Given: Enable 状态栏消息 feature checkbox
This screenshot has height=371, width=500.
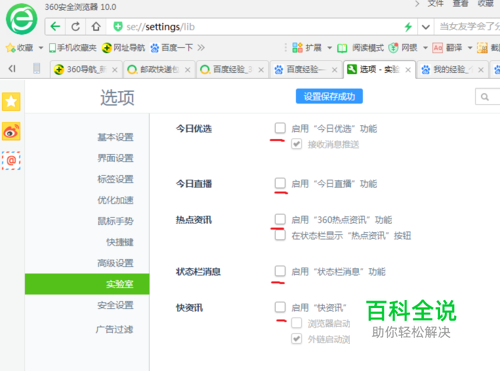Looking at the screenshot, I should (x=280, y=271).
